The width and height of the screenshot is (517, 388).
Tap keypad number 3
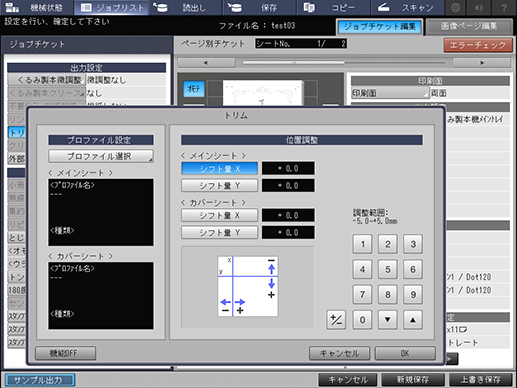pyautogui.click(x=413, y=244)
